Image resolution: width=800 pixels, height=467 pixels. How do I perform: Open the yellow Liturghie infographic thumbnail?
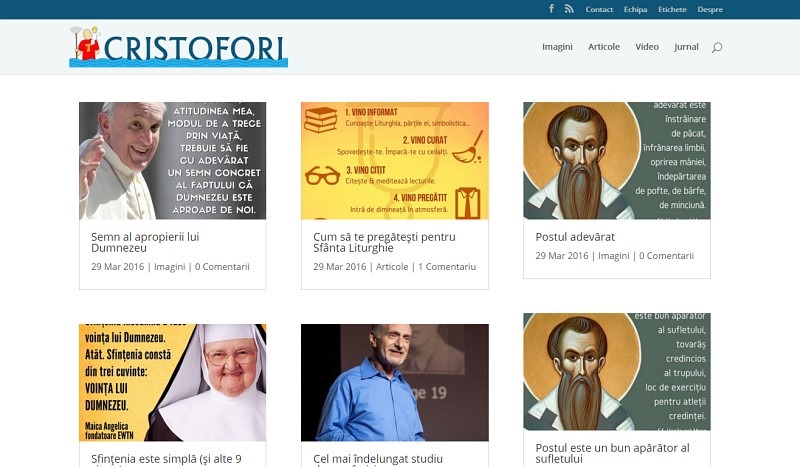pyautogui.click(x=395, y=161)
